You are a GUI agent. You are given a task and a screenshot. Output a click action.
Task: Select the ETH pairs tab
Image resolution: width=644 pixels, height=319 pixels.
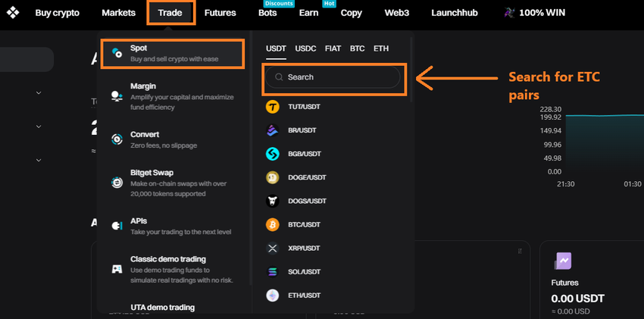[x=381, y=48]
